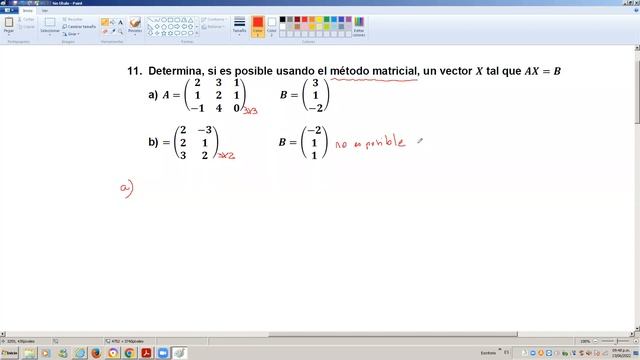Open Windows Explorer from the taskbar
The height and width of the screenshot is (360, 640).
(29, 353)
